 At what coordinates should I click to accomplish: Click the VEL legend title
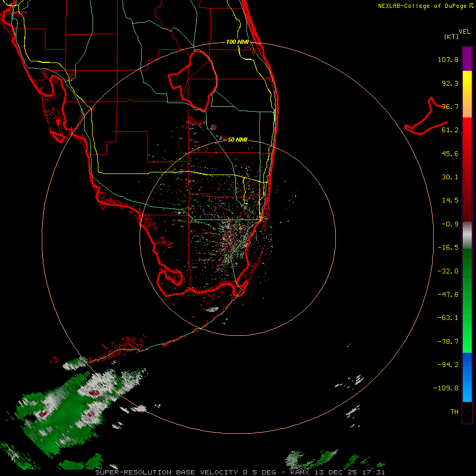[x=465, y=32]
